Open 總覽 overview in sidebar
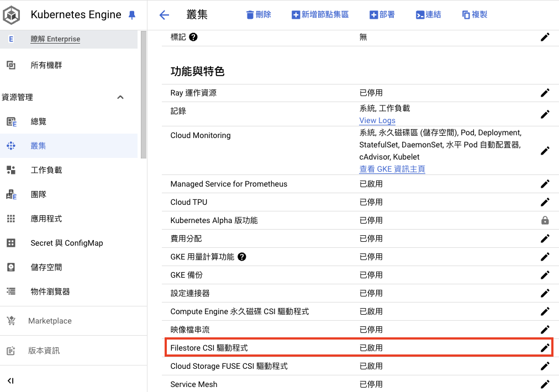The height and width of the screenshot is (392, 559). coord(39,121)
